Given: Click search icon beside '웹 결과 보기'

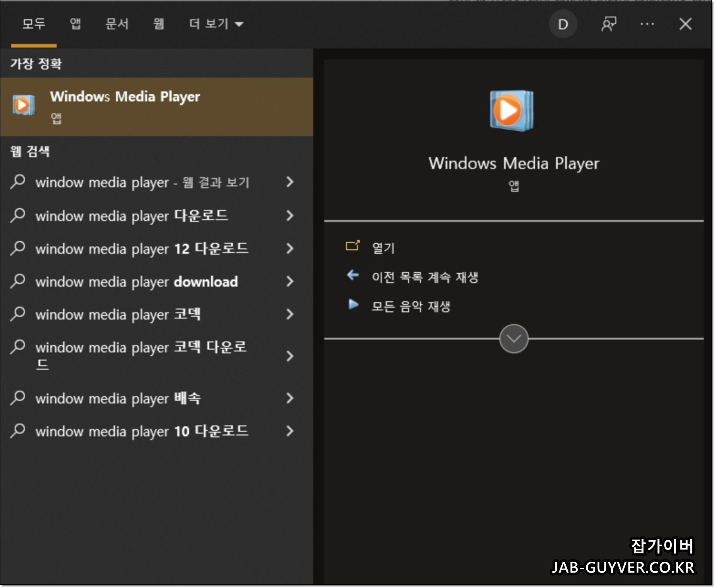Looking at the screenshot, I should tap(18, 182).
